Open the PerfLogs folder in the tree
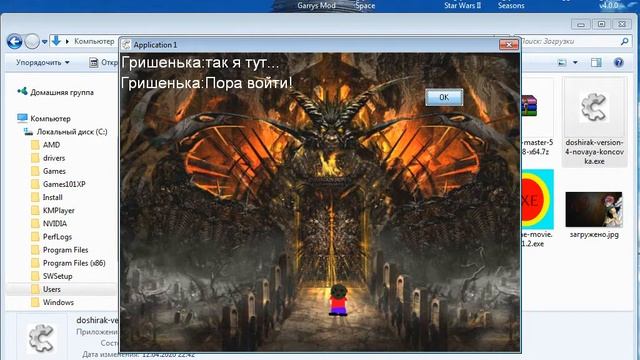The height and width of the screenshot is (360, 640). [x=57, y=236]
